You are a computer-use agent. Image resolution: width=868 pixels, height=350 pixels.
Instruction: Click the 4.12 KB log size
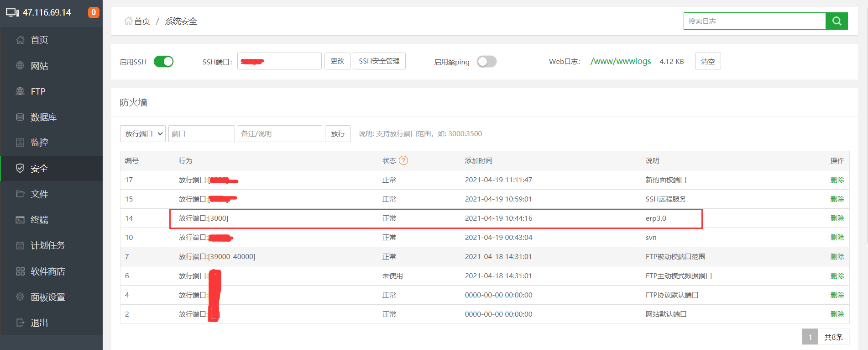(672, 61)
